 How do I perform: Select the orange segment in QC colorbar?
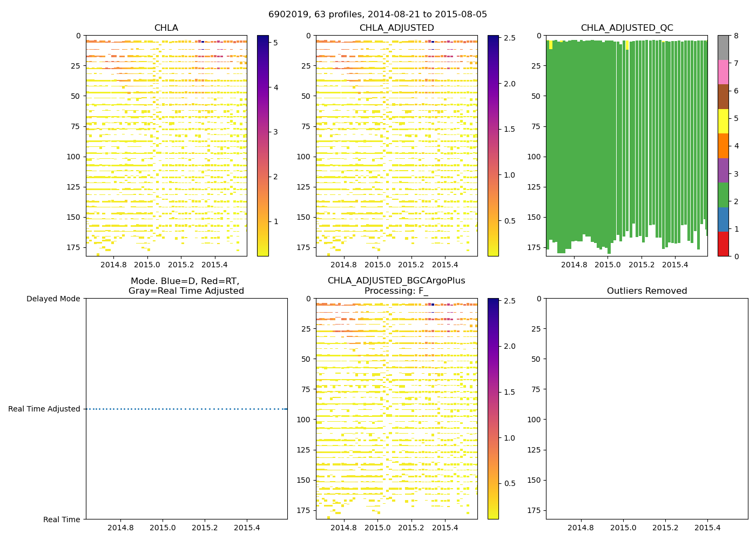click(723, 146)
